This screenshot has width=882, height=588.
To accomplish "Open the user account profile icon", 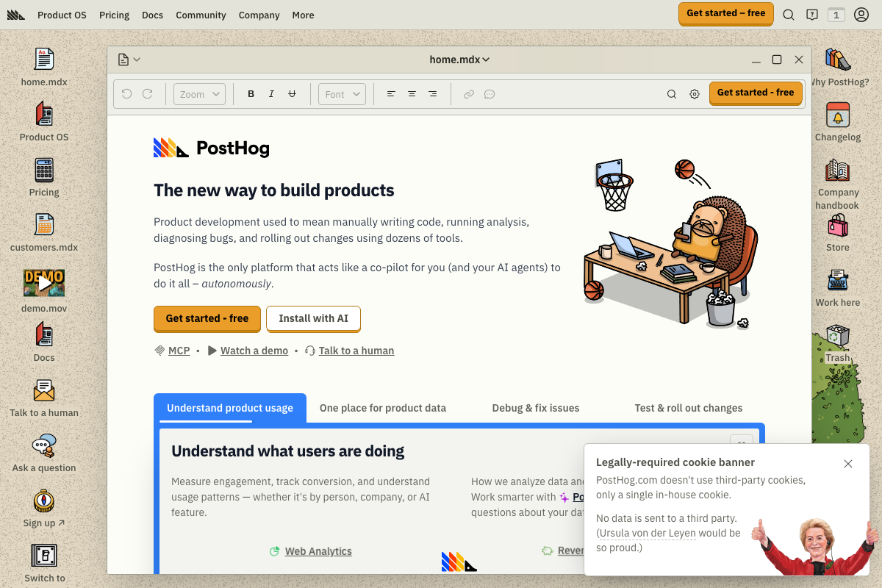I will click(861, 14).
